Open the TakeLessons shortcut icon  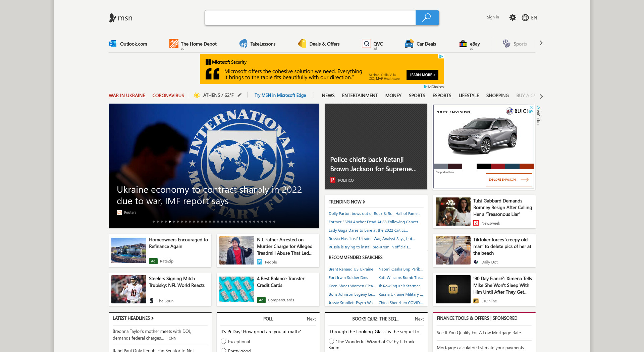(x=243, y=44)
